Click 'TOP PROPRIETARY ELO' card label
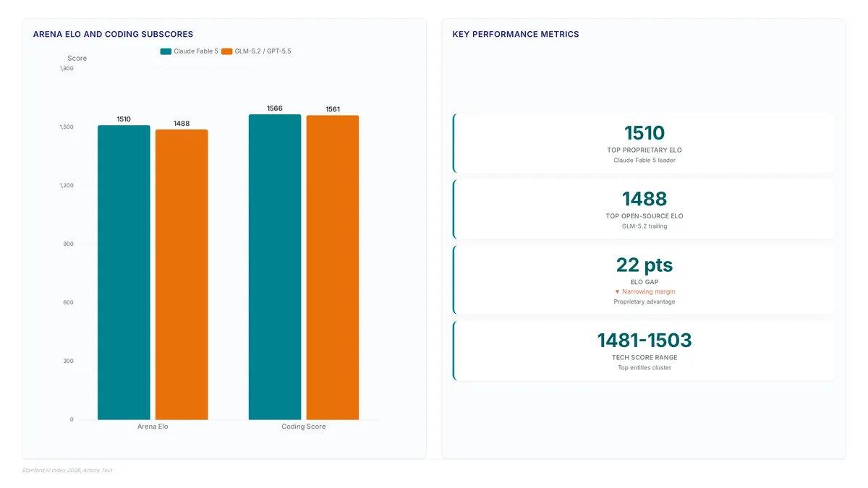The height and width of the screenshot is (488, 868). [644, 150]
